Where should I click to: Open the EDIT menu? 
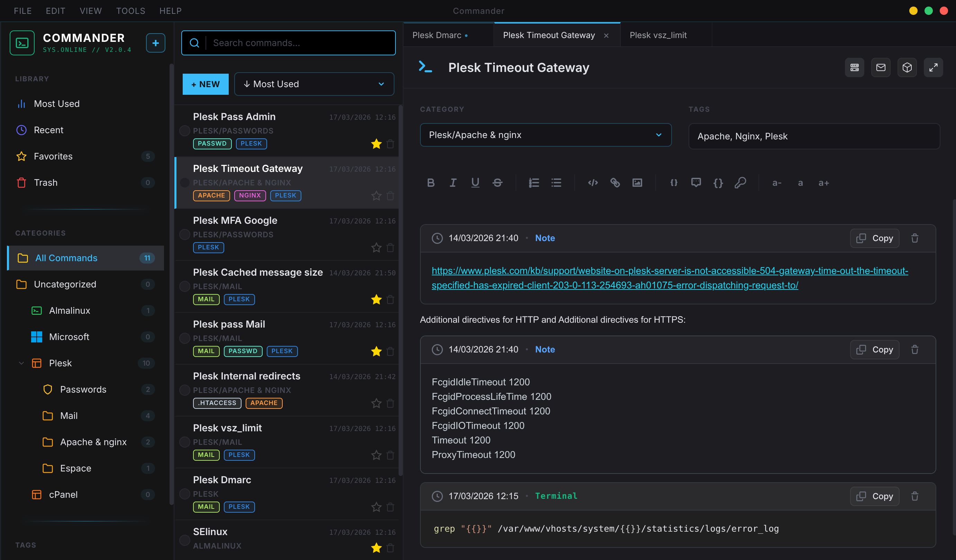click(x=55, y=11)
